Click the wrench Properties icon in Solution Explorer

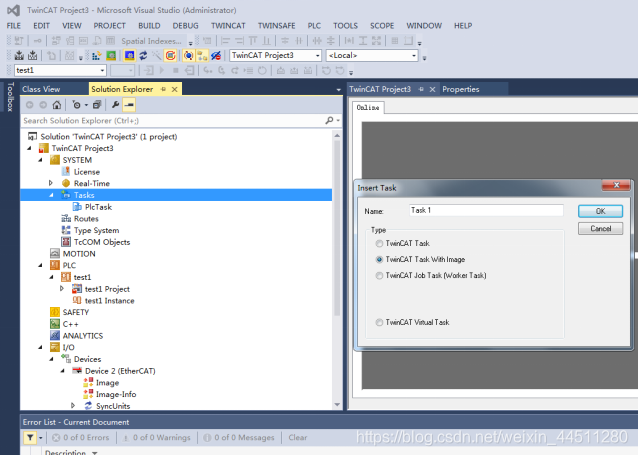tap(115, 105)
